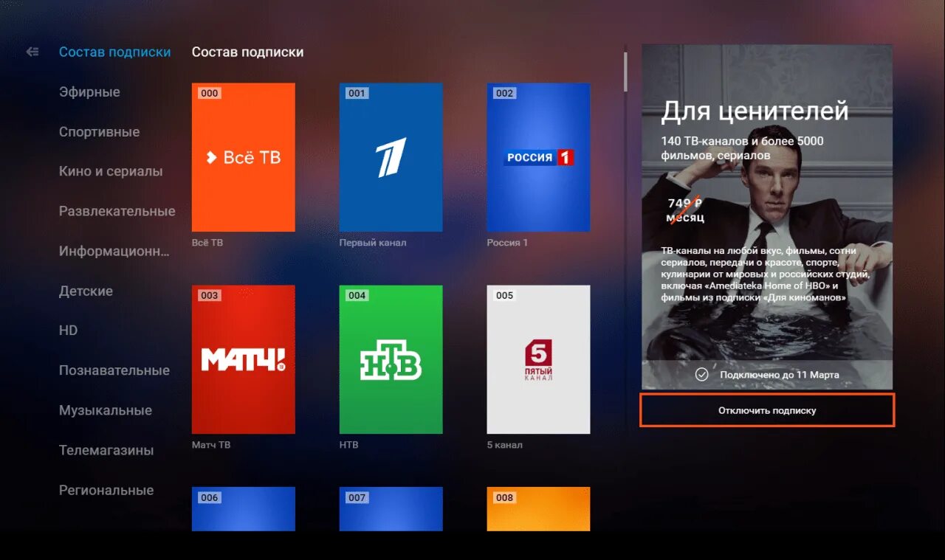The height and width of the screenshot is (560, 945).
Task: Select the Пятый канал tile
Action: point(538,359)
